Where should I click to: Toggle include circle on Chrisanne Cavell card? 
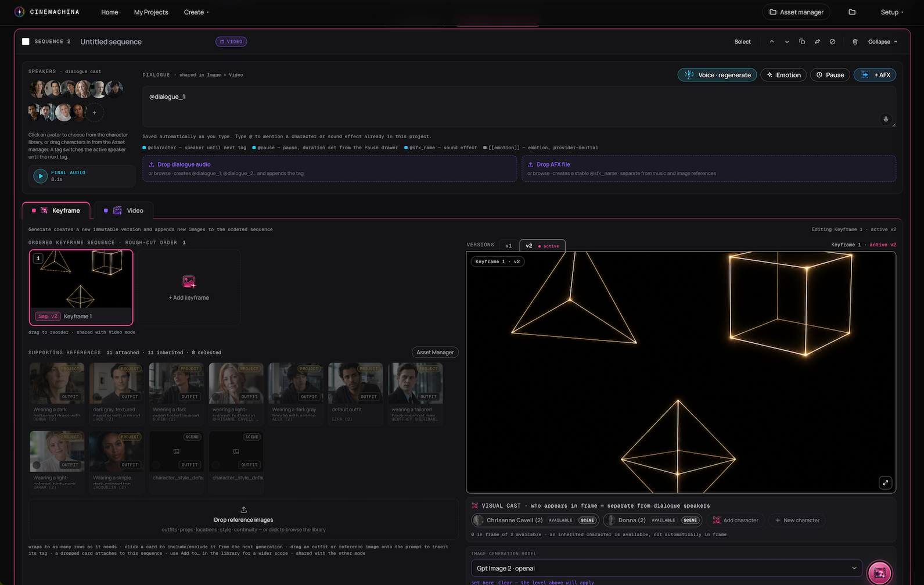216,396
